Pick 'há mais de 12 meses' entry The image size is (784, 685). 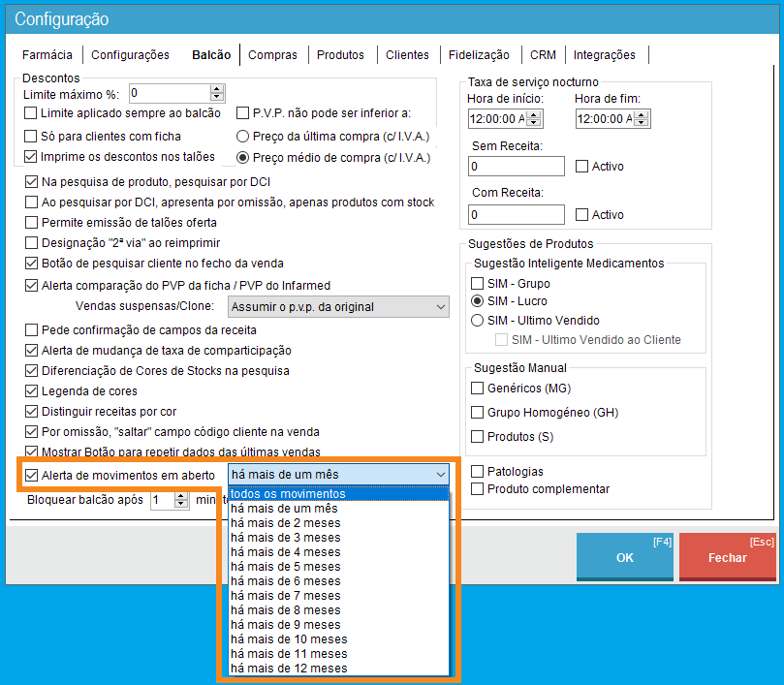coord(289,669)
